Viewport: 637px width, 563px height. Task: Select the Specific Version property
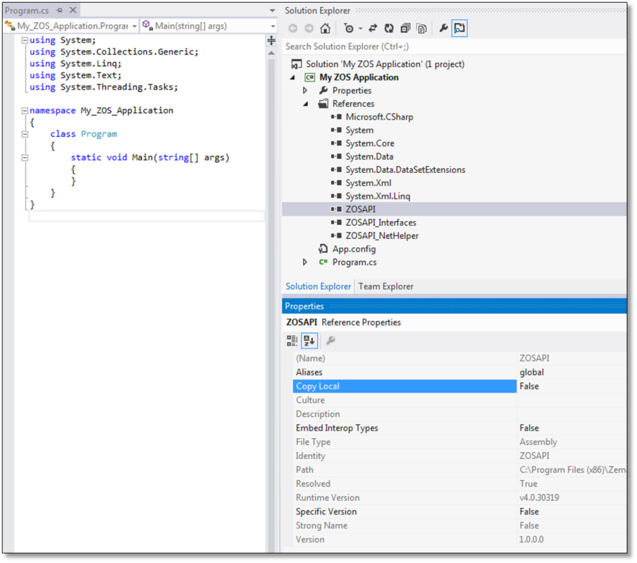[326, 512]
